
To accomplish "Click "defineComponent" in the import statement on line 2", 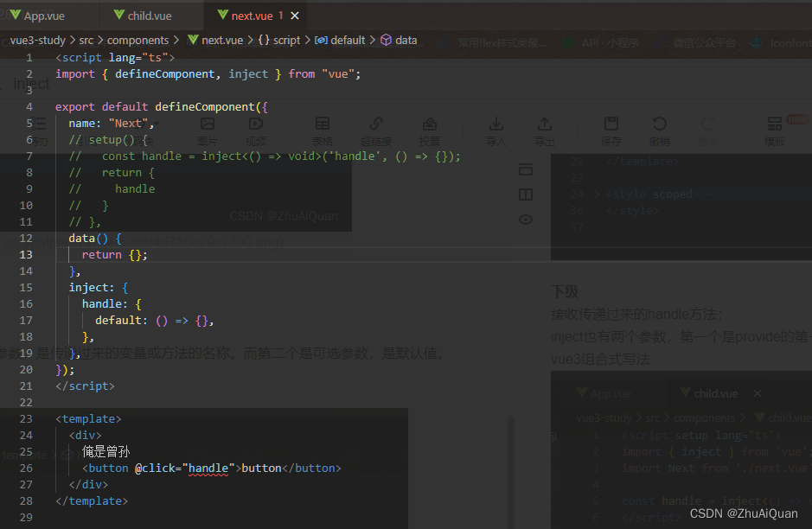I will point(164,74).
